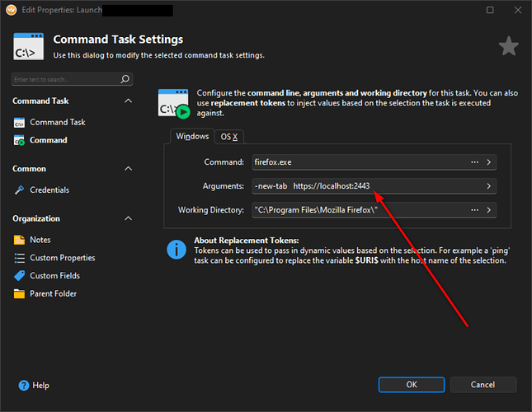Open the Notes page
532x412 pixels.
coord(40,240)
